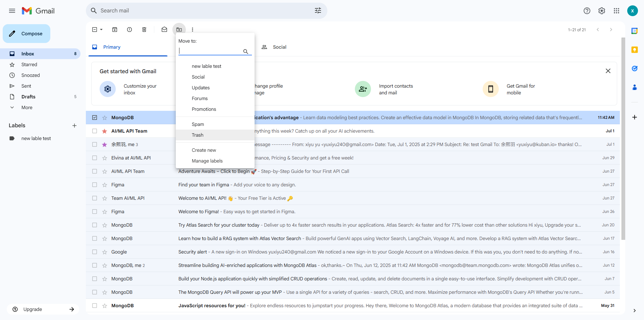Click the inbox vertical scrollbar

coord(623,138)
